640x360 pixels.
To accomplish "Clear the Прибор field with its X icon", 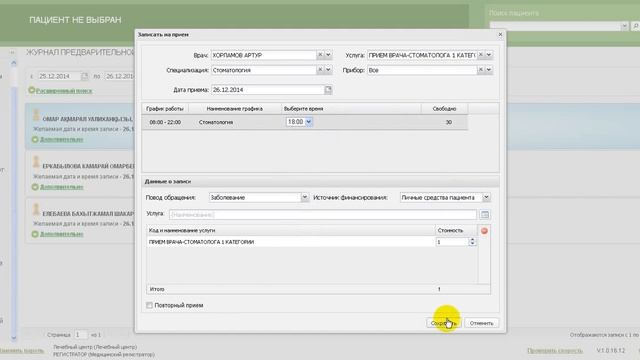I will [481, 70].
